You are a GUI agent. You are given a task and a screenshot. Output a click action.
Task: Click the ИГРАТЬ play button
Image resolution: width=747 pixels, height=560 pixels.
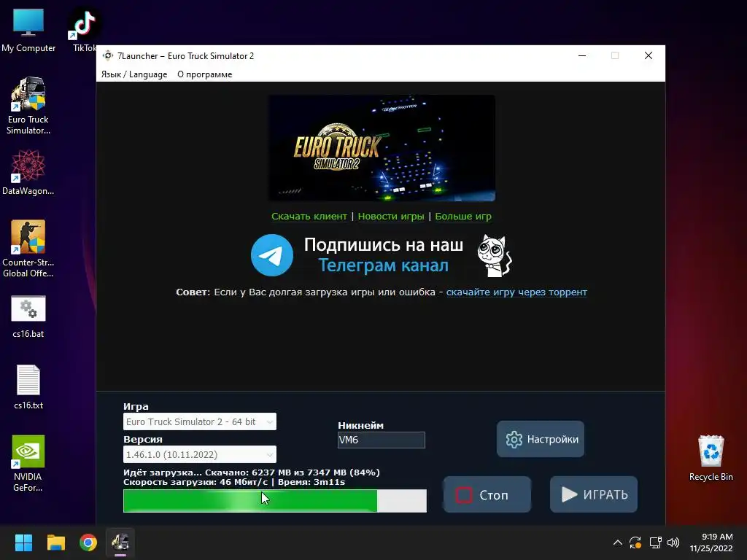point(594,495)
